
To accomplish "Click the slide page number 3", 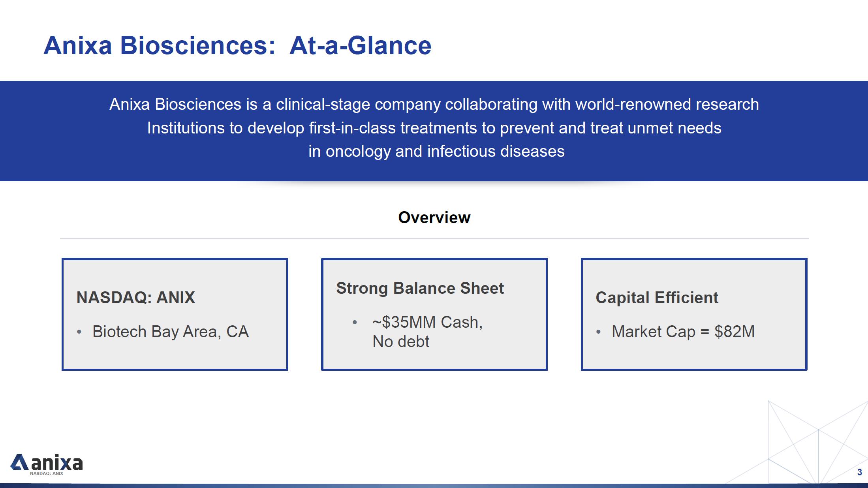I will (x=859, y=472).
